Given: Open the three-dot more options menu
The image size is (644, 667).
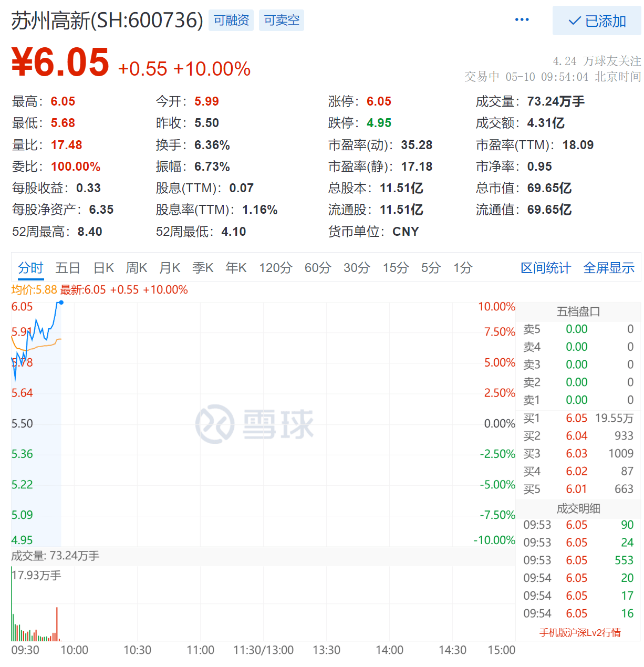Looking at the screenshot, I should pos(522,20).
